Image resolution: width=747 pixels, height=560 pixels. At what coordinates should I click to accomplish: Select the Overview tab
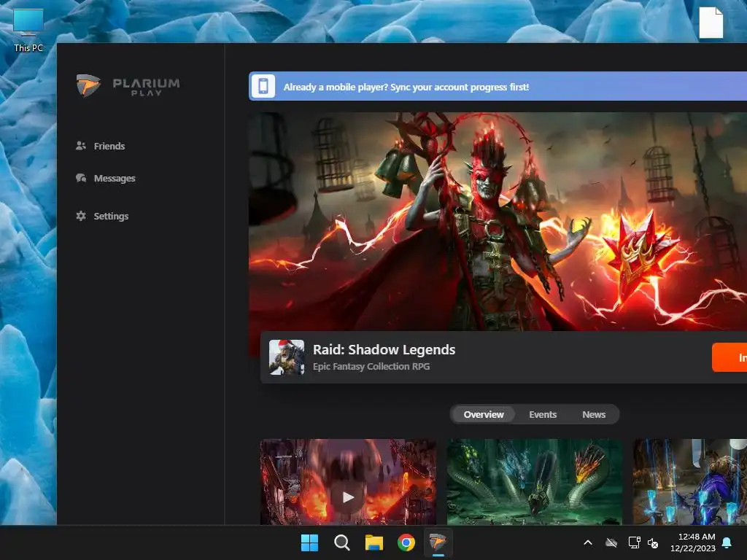tap(484, 414)
